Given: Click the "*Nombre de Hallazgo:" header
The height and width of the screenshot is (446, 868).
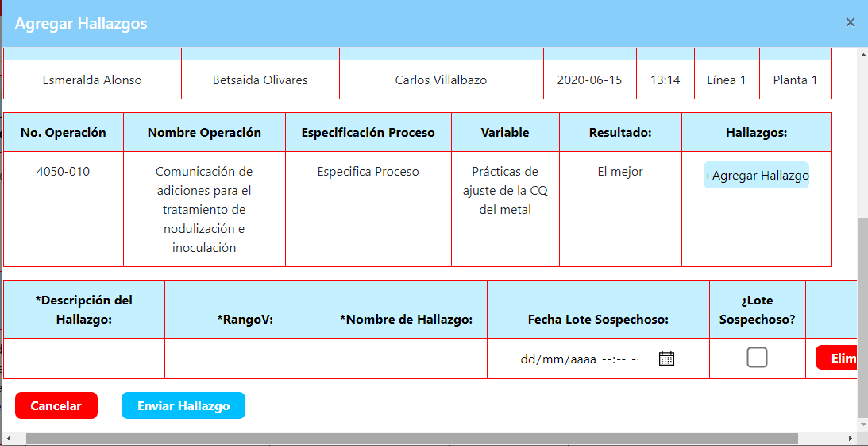Looking at the screenshot, I should pyautogui.click(x=407, y=309).
